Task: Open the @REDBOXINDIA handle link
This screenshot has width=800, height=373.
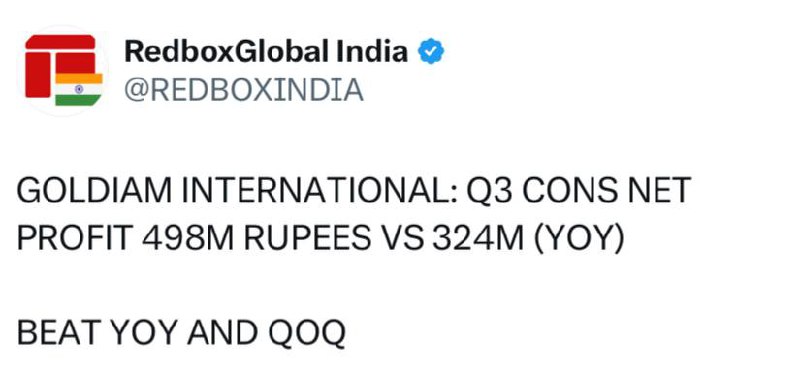Action: click(244, 90)
